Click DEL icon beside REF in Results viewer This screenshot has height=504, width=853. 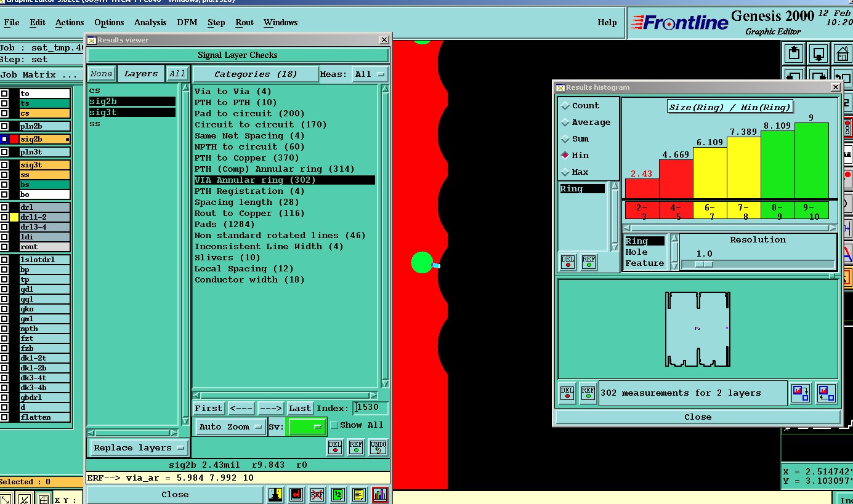coord(335,447)
